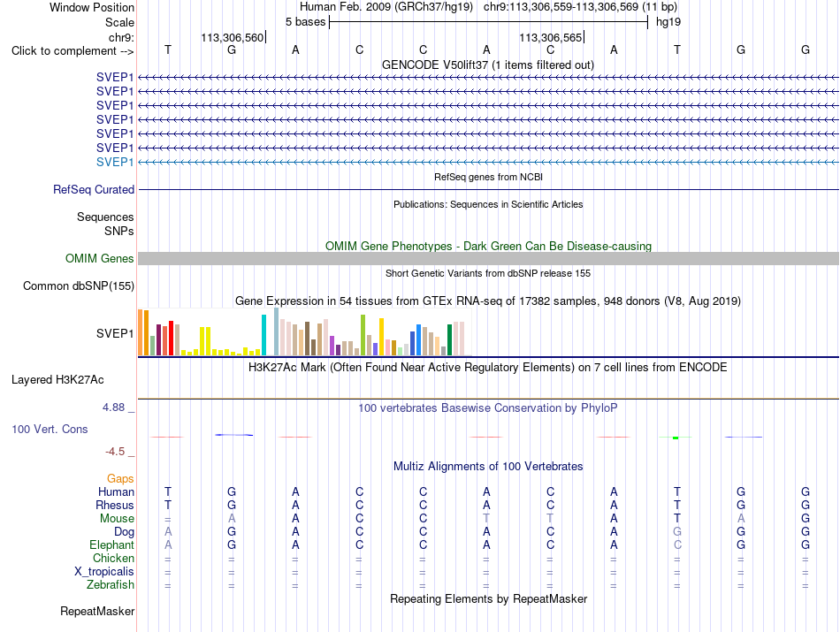The height and width of the screenshot is (632, 840).
Task: Click 'RefSeq genes from NCBI' track title
Action: pyautogui.click(x=488, y=177)
